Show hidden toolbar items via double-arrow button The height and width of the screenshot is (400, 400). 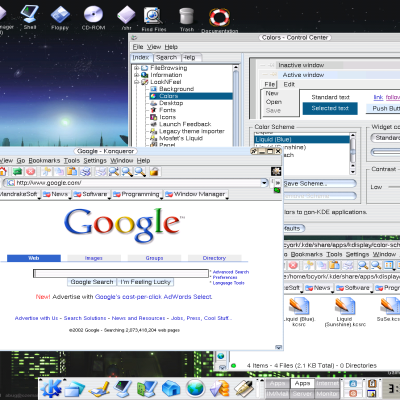(277, 183)
